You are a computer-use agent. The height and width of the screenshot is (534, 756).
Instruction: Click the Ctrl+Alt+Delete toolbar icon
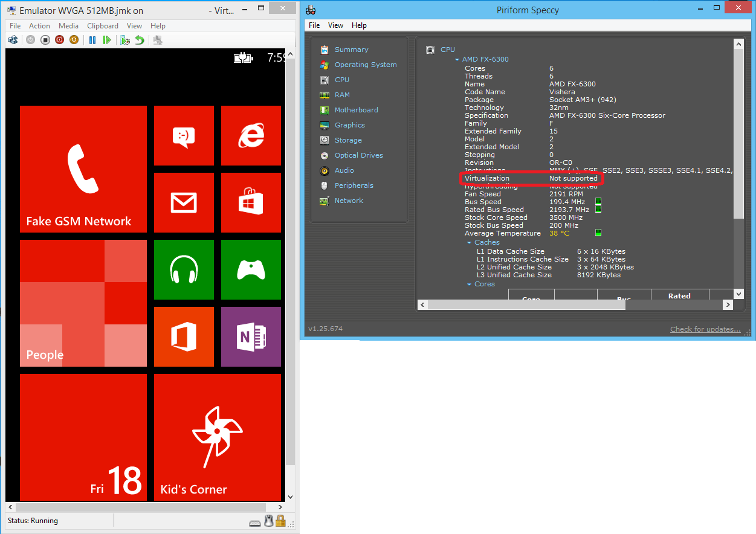(13, 40)
